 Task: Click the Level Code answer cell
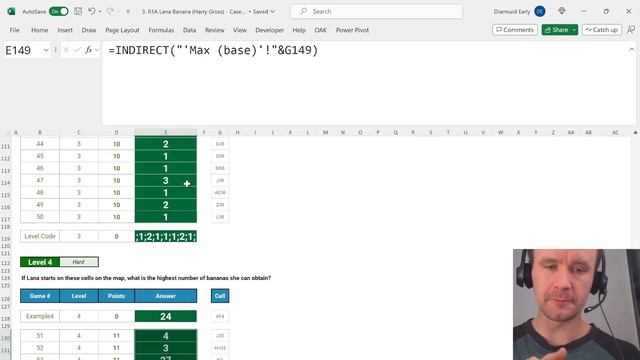[166, 236]
